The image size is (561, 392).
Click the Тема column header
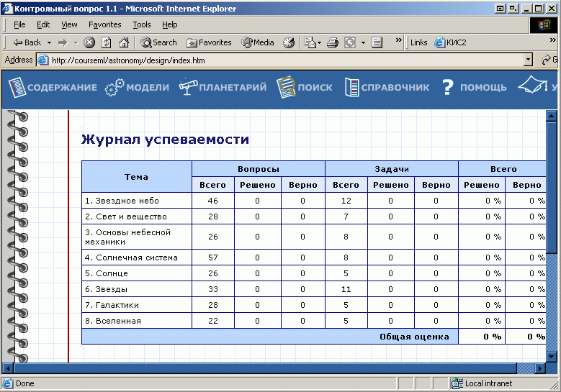tap(137, 177)
